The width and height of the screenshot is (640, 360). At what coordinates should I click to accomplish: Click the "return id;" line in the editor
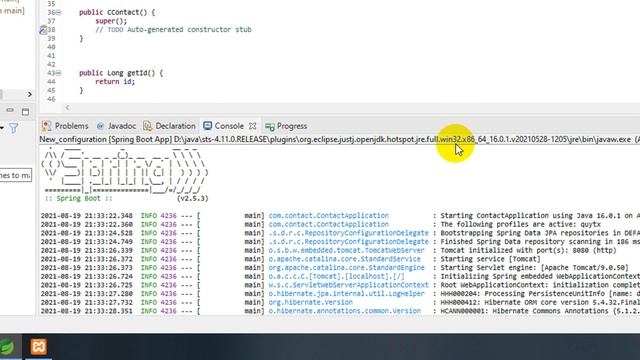pyautogui.click(x=115, y=82)
